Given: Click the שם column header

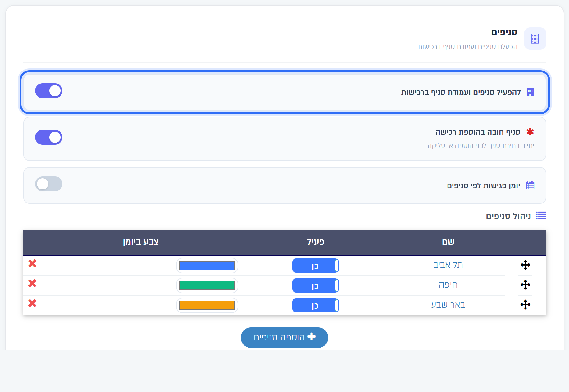Looking at the screenshot, I should pos(448,242).
